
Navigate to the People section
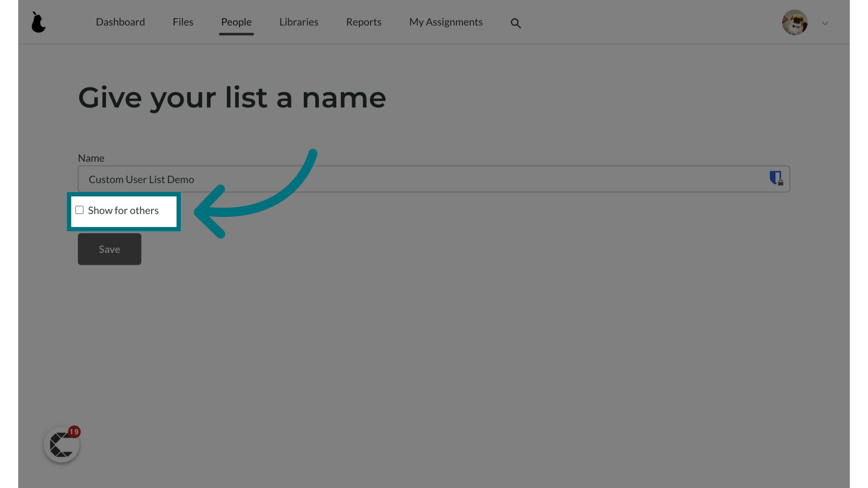(x=236, y=21)
